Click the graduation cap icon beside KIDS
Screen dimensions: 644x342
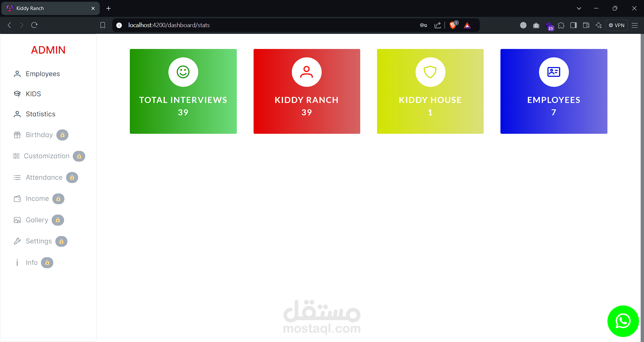17,94
